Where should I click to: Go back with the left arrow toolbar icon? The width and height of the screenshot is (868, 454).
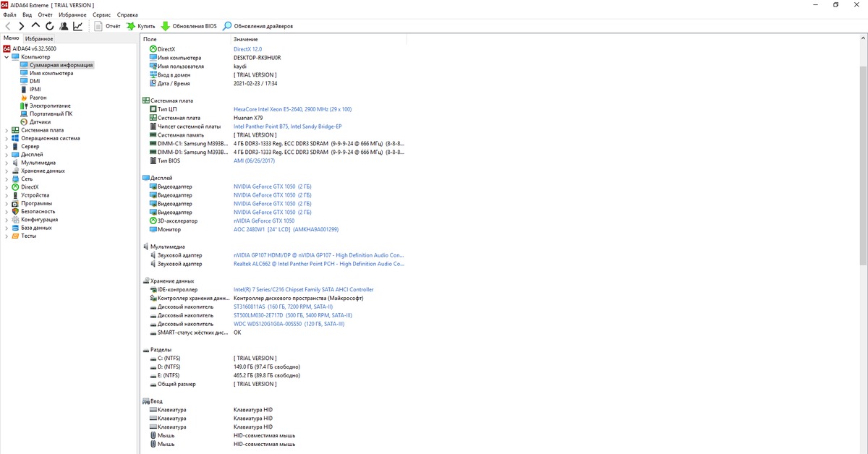tap(8, 26)
